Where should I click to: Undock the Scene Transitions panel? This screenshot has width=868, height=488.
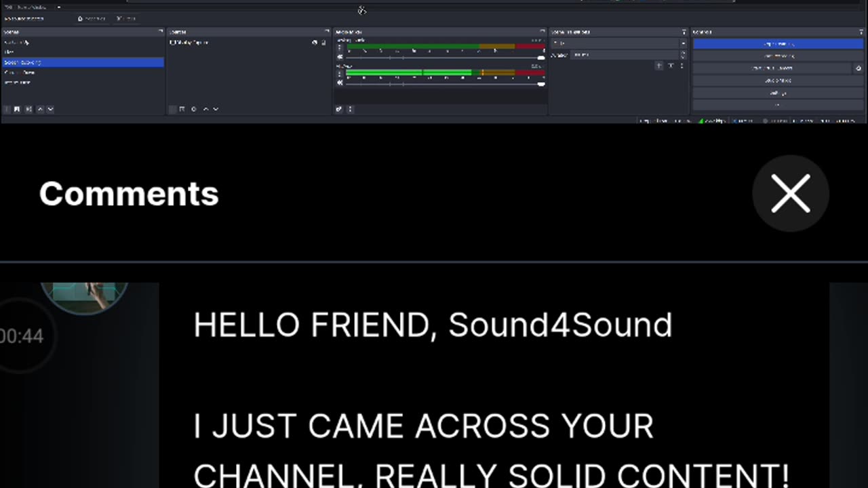[x=684, y=32]
